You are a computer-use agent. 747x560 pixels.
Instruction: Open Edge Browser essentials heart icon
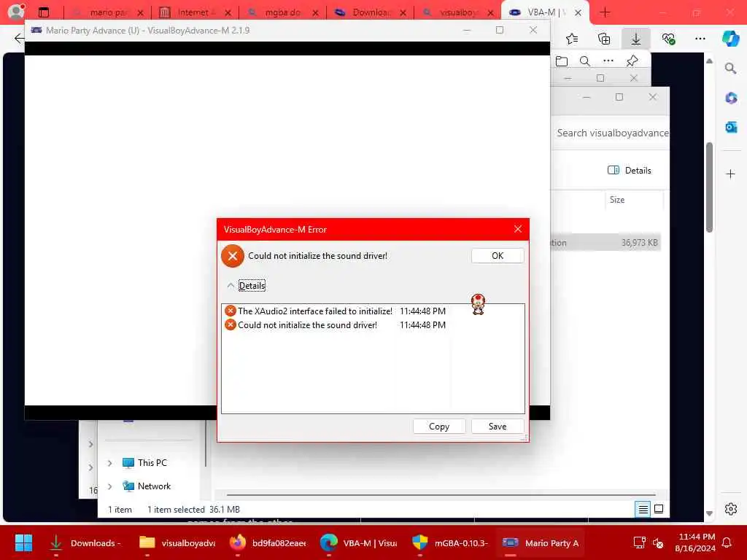[x=668, y=39]
